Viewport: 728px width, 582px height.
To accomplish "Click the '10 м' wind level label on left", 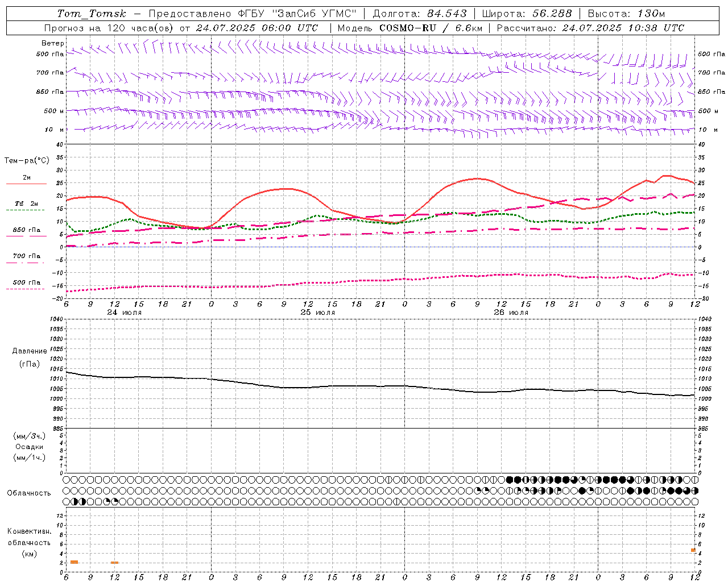I will pyautogui.click(x=54, y=130).
